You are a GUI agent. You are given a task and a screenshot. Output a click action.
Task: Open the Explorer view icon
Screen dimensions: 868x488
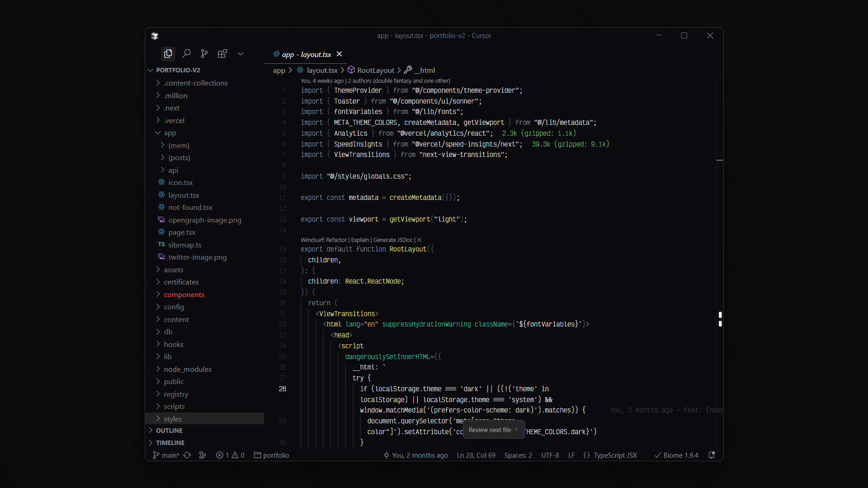(x=168, y=54)
